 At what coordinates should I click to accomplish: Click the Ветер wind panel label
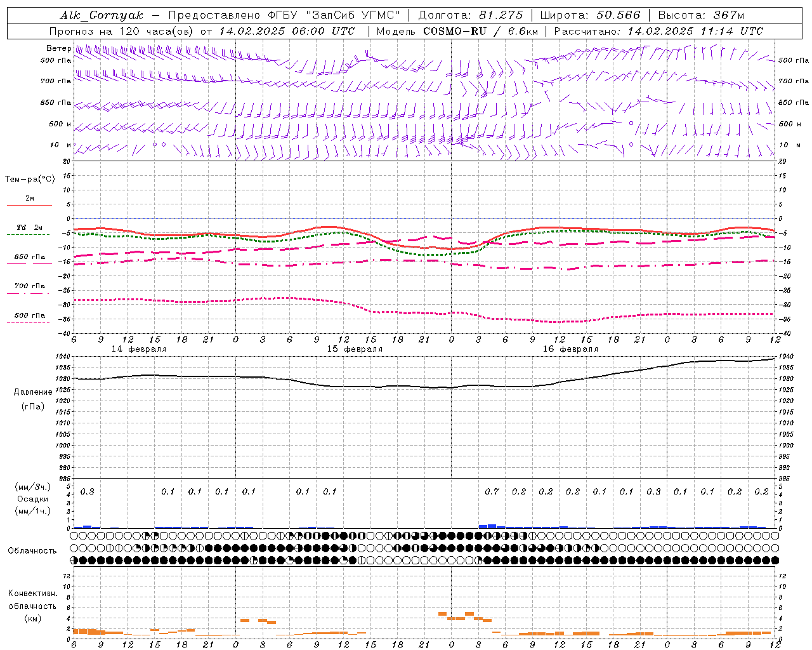pos(58,48)
